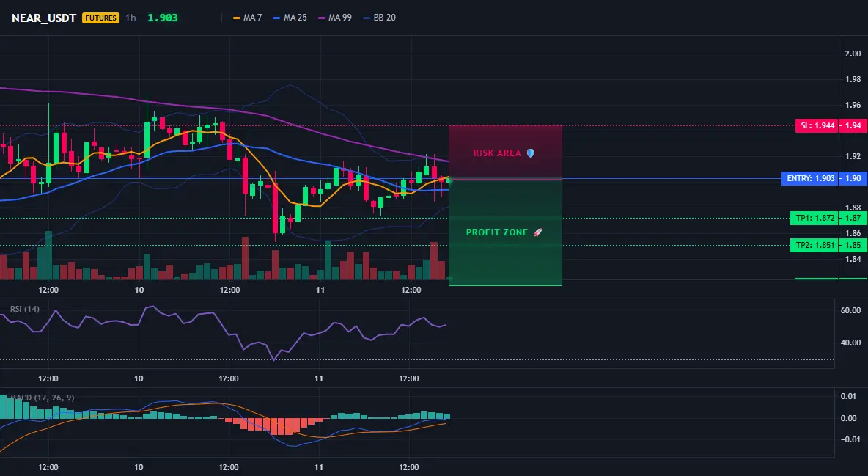Click the 40.00 RSI axis value
868x476 pixels.
[851, 343]
